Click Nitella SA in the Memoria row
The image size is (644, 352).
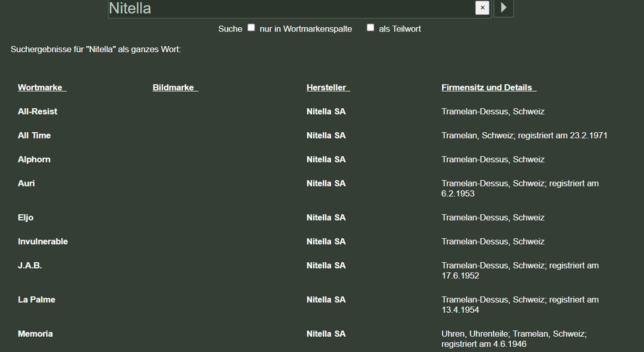point(326,334)
